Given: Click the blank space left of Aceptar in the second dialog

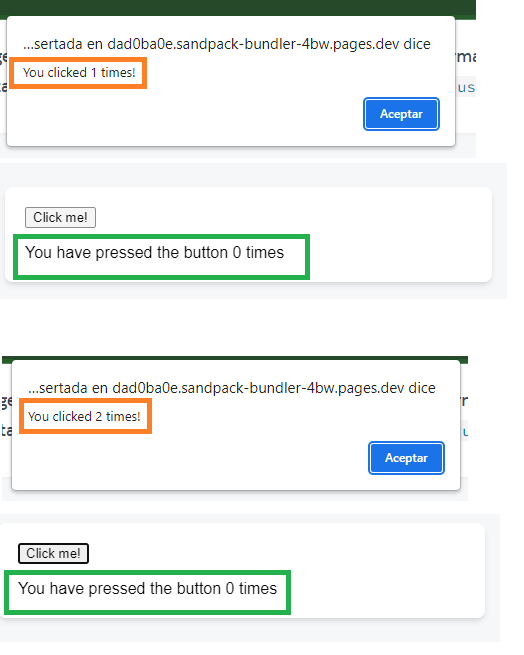Looking at the screenshot, I should 190,458.
